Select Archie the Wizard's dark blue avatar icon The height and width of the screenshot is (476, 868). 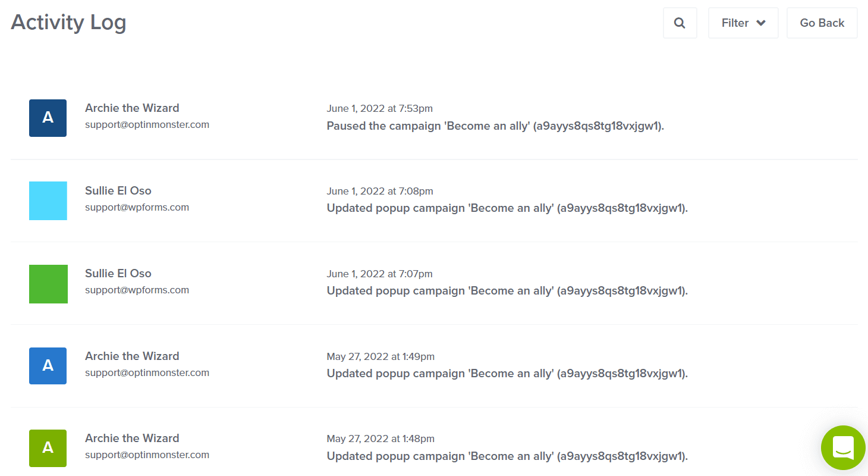click(x=48, y=118)
